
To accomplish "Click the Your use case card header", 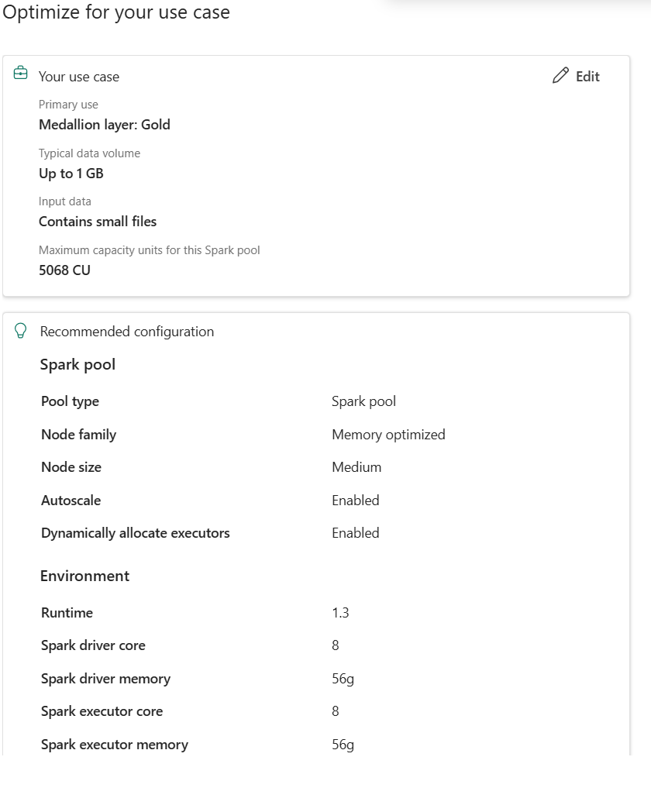I will [79, 77].
